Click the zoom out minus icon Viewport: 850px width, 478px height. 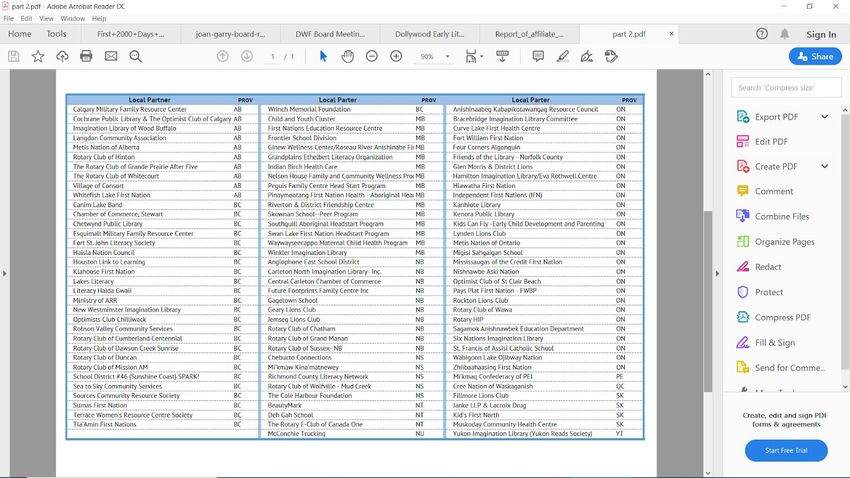371,57
